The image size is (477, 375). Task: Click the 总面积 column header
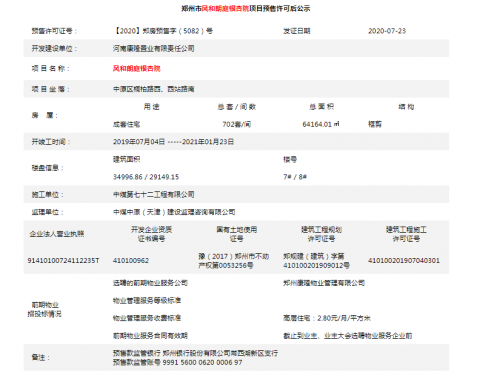pyautogui.click(x=322, y=107)
